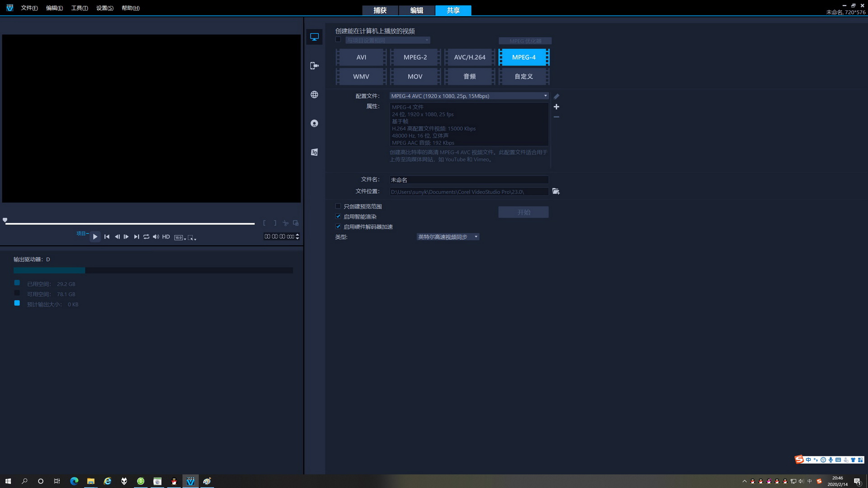Image resolution: width=868 pixels, height=488 pixels.
Task: Open the Windows notification center
Action: point(857,481)
